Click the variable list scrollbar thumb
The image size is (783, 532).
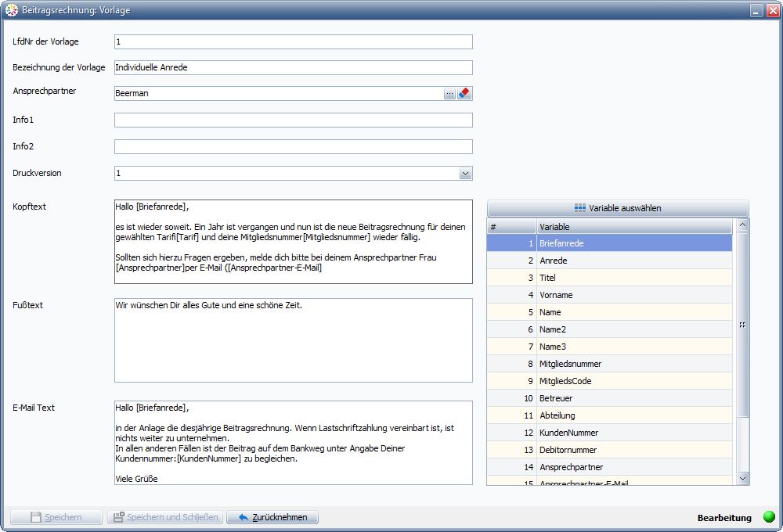click(742, 325)
